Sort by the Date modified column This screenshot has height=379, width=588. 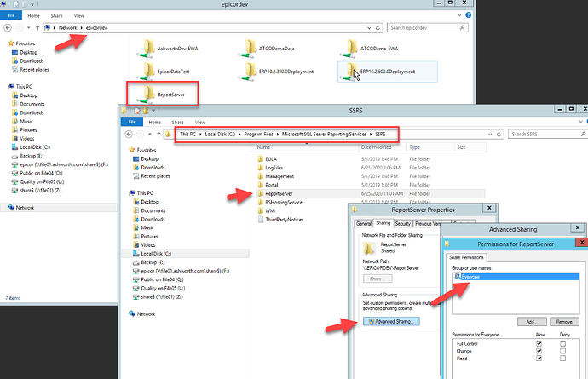[x=382, y=147]
